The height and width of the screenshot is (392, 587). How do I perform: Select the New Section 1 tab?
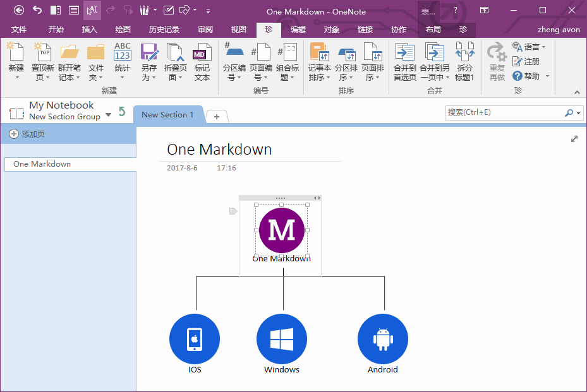coord(167,115)
